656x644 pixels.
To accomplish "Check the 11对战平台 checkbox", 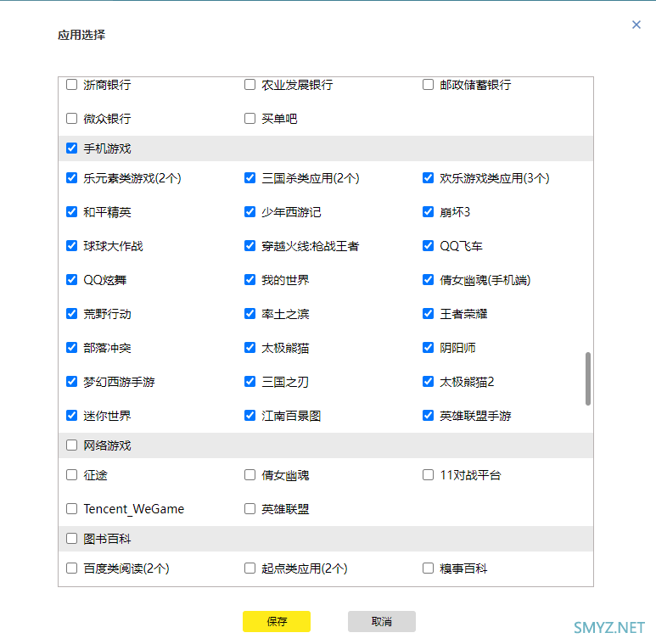I will point(428,475).
